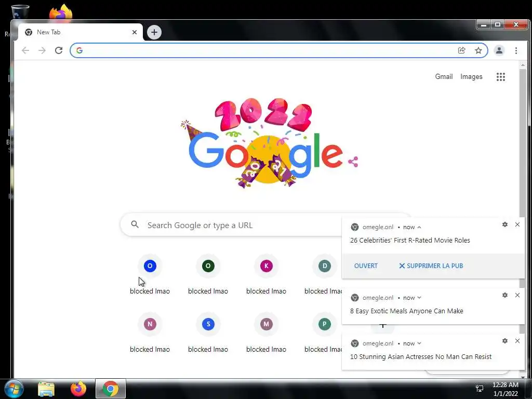Click SUPPRIMER LA PUB button

(431, 265)
